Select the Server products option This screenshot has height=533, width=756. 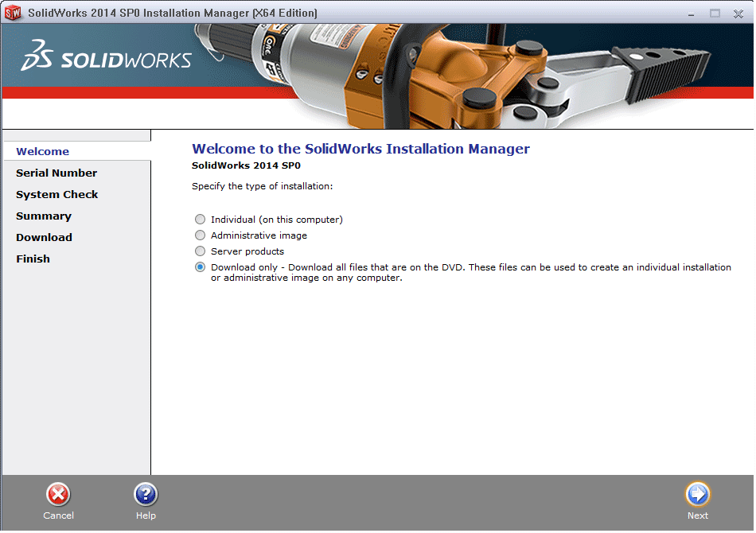(x=200, y=251)
